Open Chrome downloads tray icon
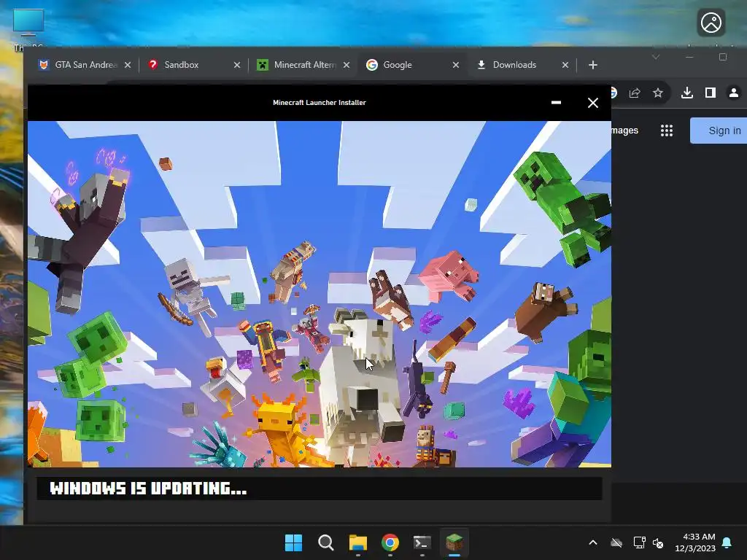This screenshot has width=747, height=560. (687, 93)
